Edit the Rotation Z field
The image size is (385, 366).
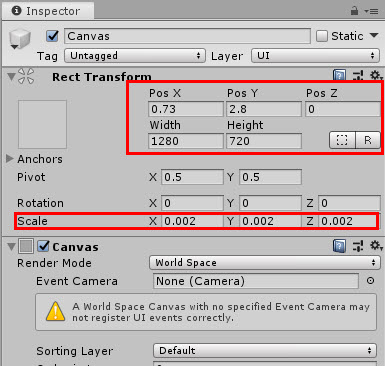pos(349,203)
